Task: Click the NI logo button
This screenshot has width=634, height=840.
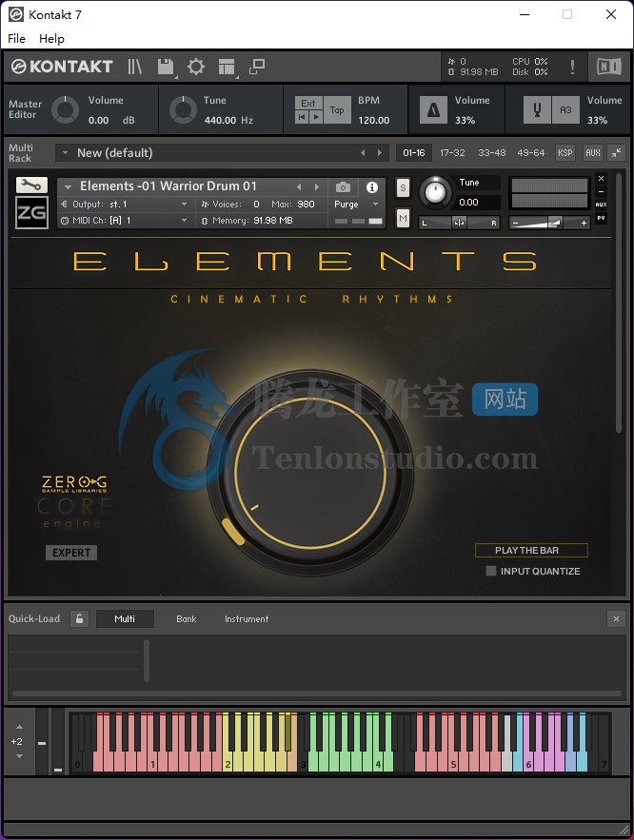Action: (x=609, y=67)
